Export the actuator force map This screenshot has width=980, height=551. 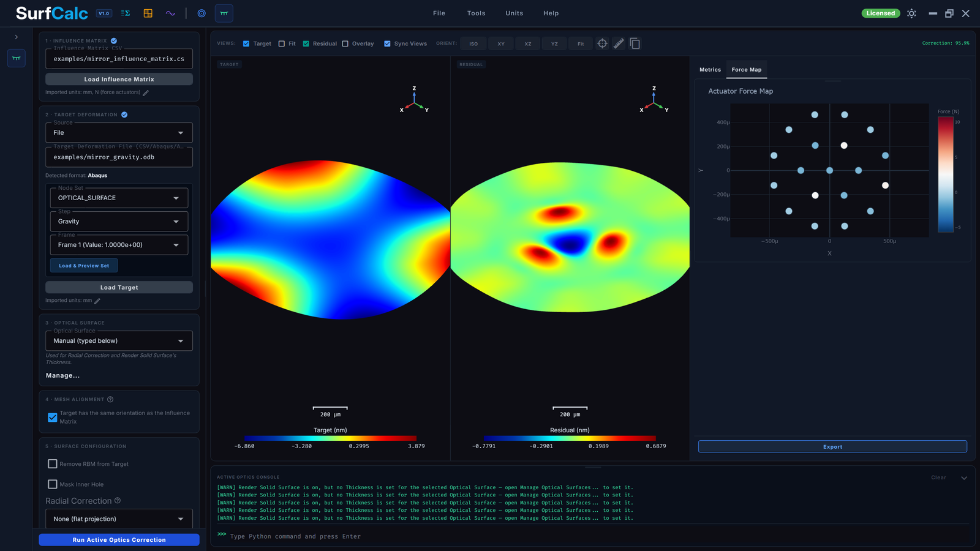(x=832, y=447)
